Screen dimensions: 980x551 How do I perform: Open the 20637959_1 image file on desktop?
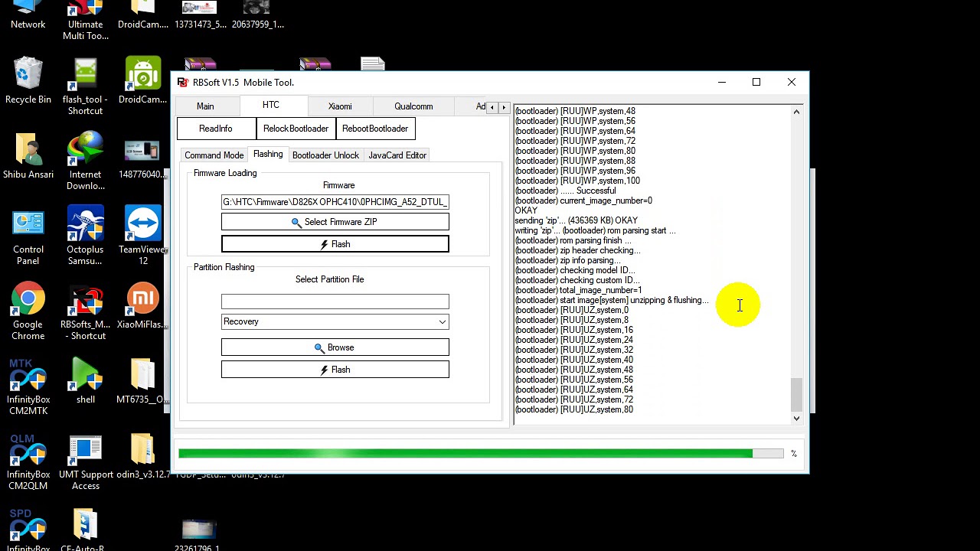click(257, 15)
